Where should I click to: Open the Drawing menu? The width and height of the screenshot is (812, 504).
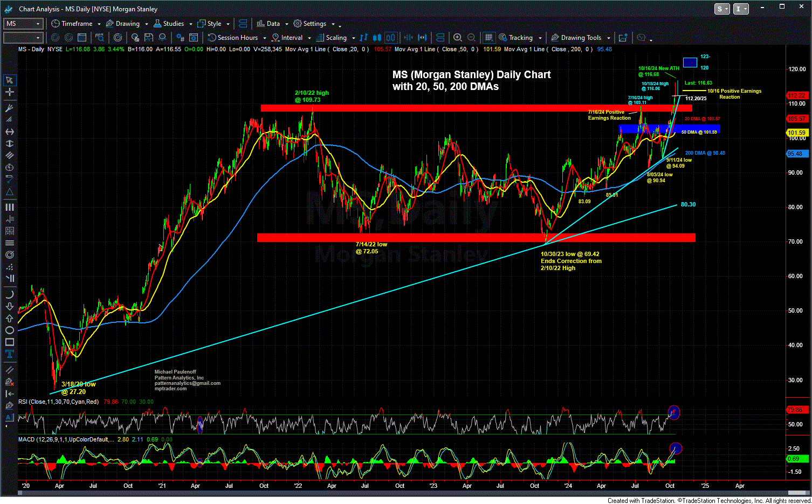pos(123,24)
